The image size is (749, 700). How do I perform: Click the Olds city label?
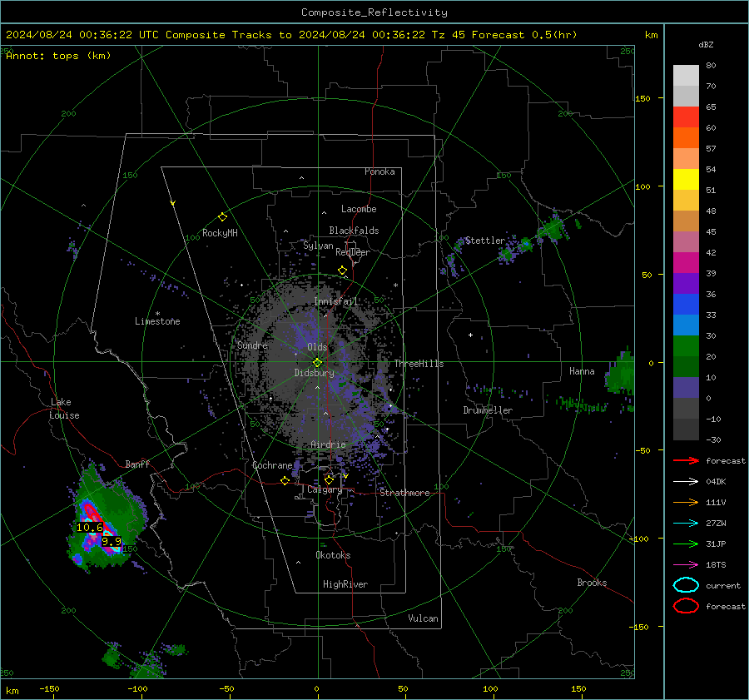pyautogui.click(x=317, y=347)
